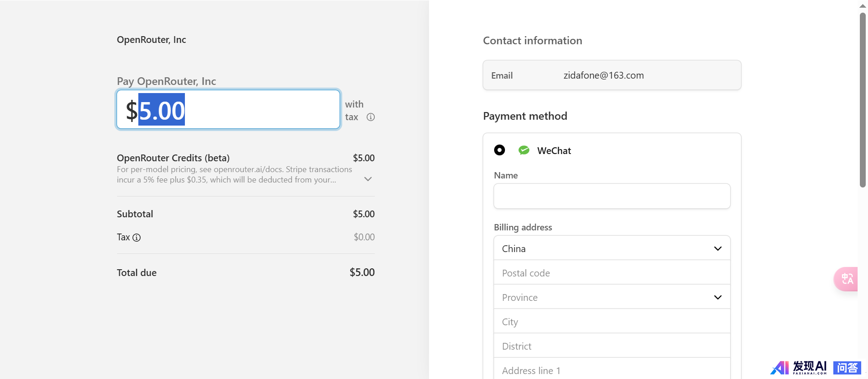
Task: Click the page vertical scrollbar thumb
Action: pos(863,100)
